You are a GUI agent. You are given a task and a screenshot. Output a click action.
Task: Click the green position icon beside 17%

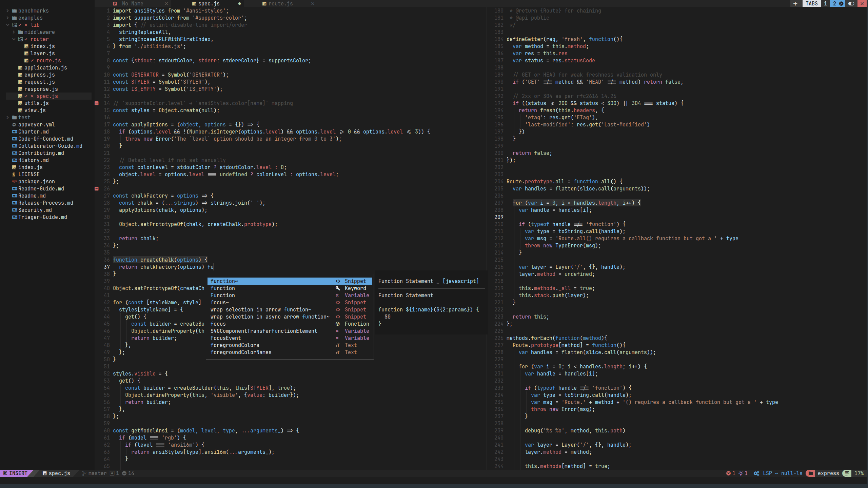tap(847, 473)
